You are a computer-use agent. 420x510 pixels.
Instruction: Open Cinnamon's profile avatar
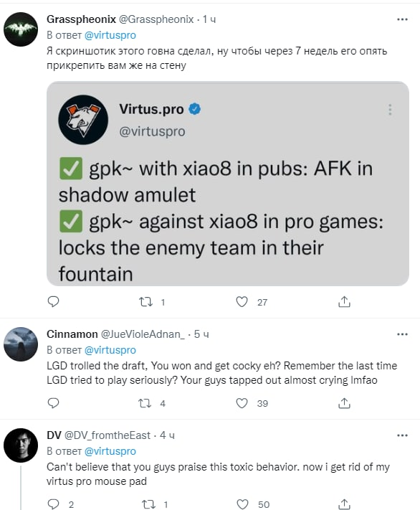point(21,344)
